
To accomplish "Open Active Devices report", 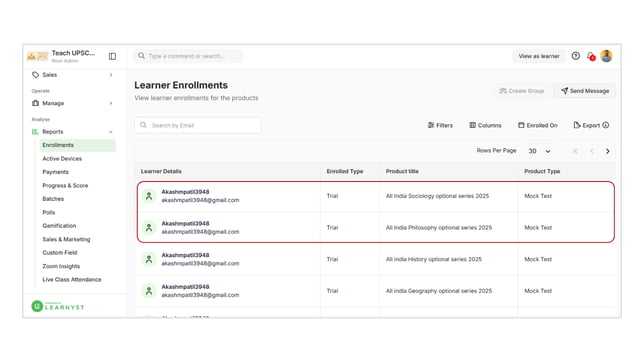I will (62, 159).
